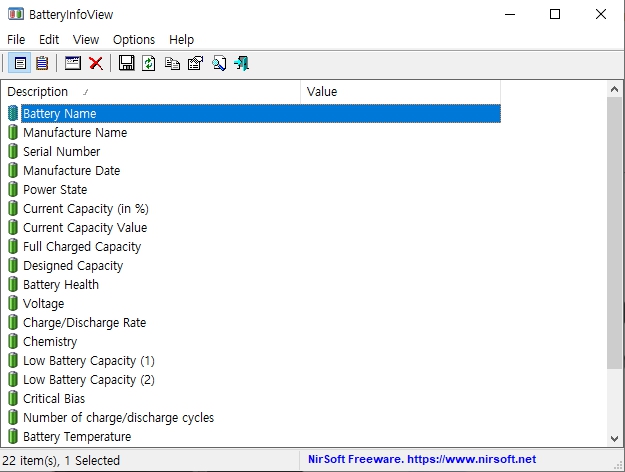Click the floppy disk Save icon
Screen dimensions: 625x472
tap(127, 63)
